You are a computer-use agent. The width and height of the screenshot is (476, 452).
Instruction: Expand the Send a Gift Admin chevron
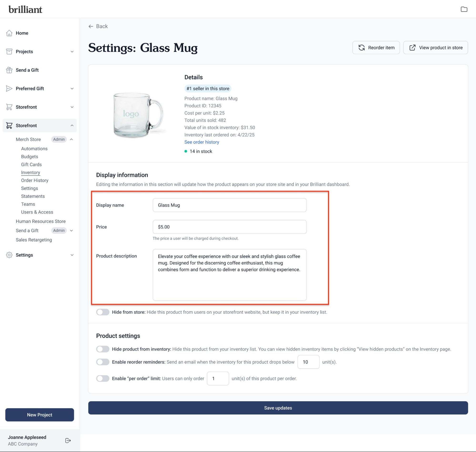[x=71, y=231]
